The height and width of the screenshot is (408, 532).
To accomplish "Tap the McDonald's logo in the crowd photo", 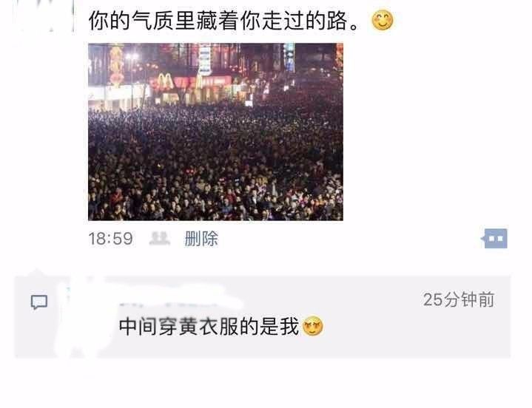I will 165,81.
